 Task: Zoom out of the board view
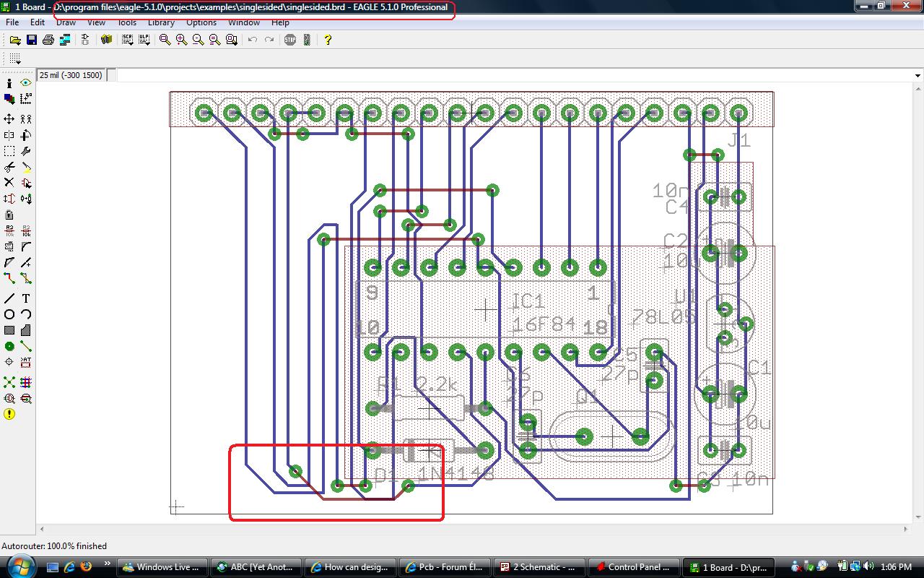coord(199,40)
